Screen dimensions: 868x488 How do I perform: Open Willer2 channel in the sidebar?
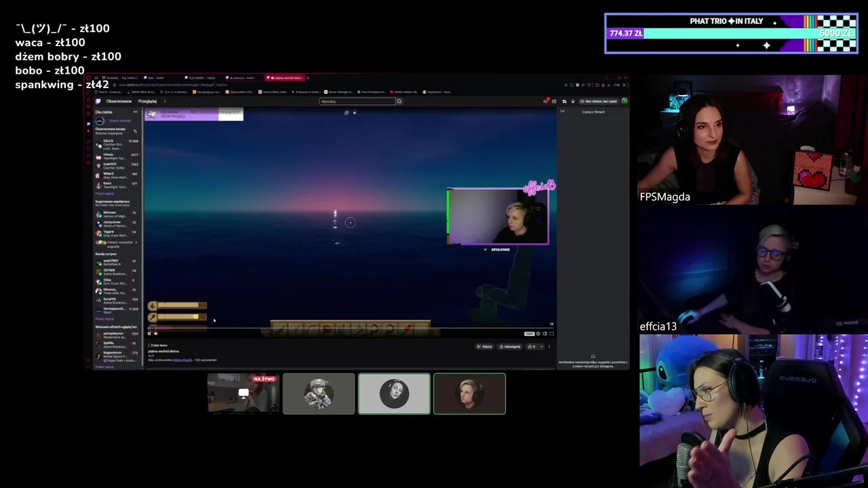117,176
